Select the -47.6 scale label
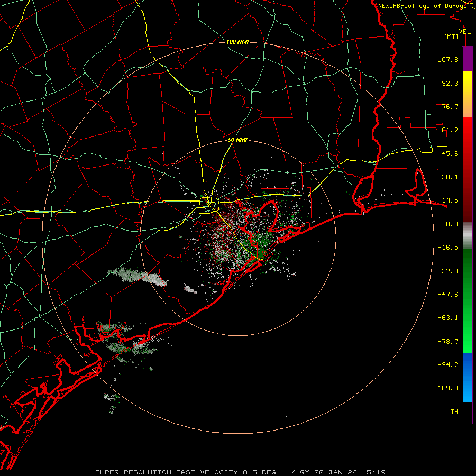 tap(448, 295)
